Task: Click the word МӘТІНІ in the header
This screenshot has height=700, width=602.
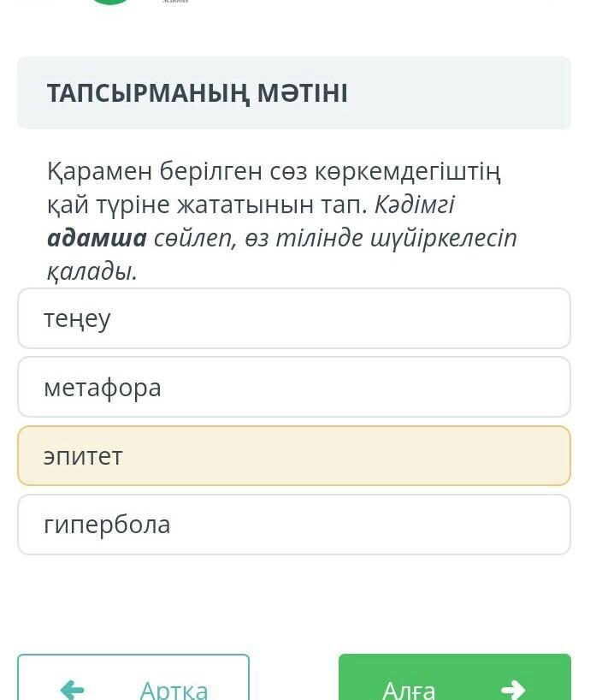Action: coord(302,93)
